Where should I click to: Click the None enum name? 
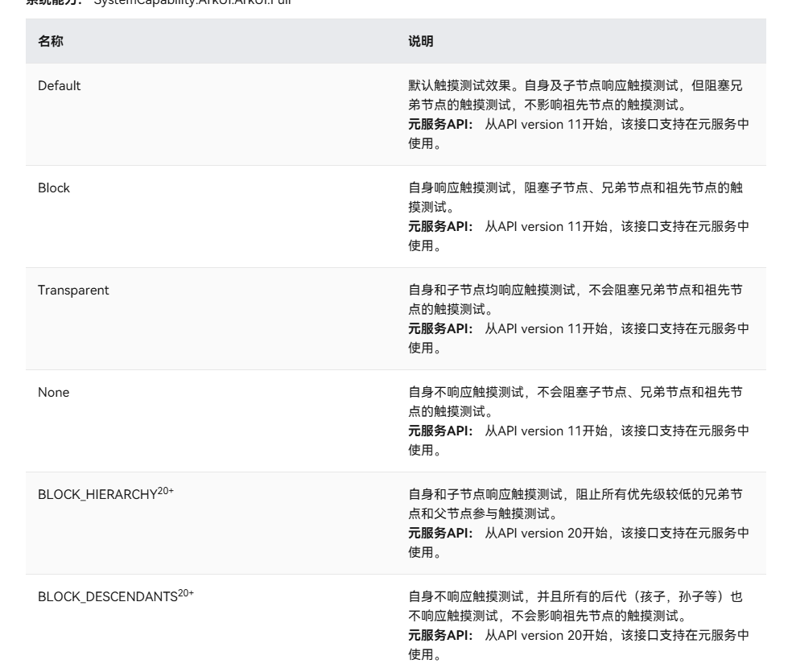click(x=52, y=392)
